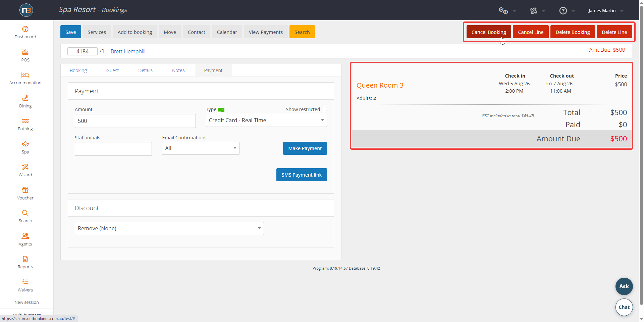Switch to the Notes tab
The image size is (644, 322).
178,71
